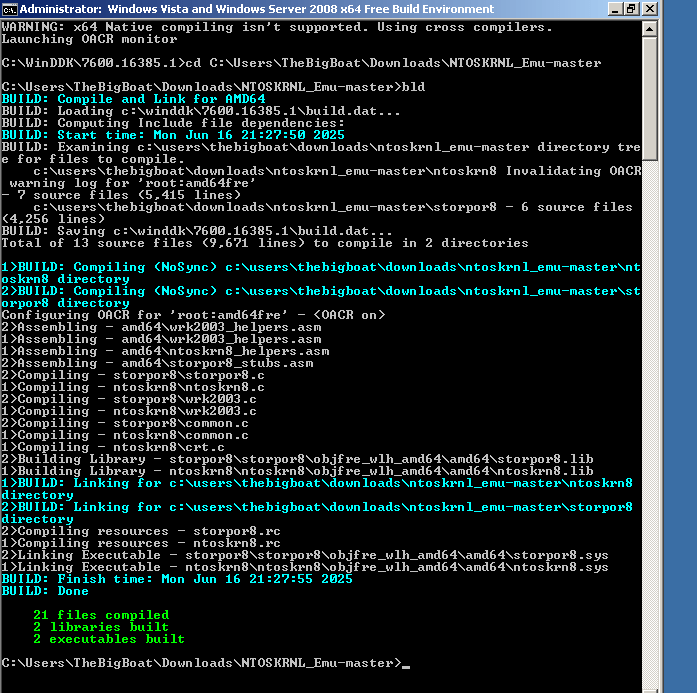Screen dimensions: 697x693
Task: Click the blinking cursor at the command prompt
Action: (x=405, y=663)
